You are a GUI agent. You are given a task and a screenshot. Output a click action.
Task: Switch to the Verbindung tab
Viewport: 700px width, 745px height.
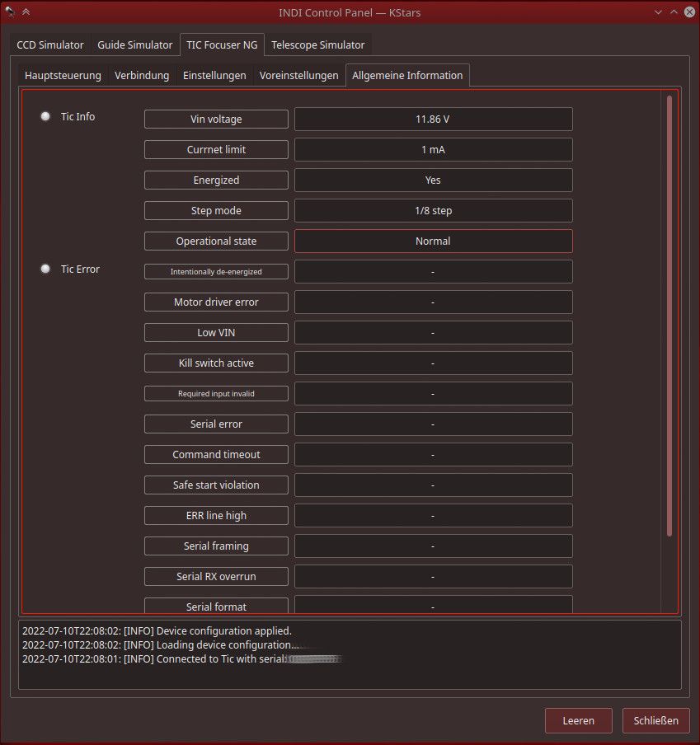(142, 75)
